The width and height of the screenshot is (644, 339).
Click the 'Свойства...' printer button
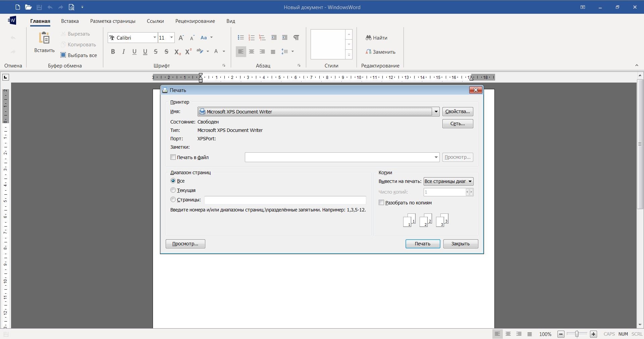tap(458, 111)
